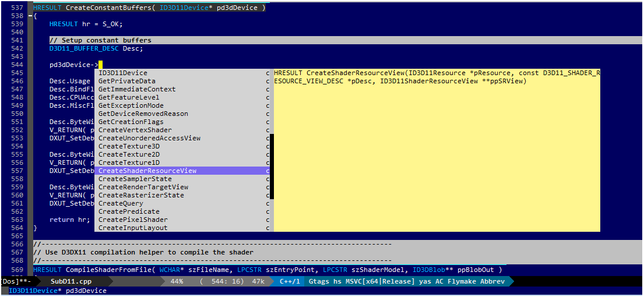Choose CreateUnorderedAccessView candidate
The height and width of the screenshot is (297, 644).
tap(182, 138)
